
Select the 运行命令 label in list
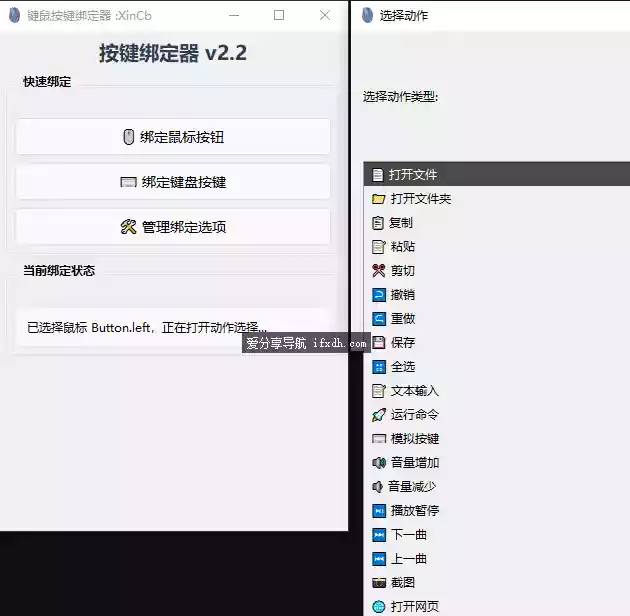click(x=415, y=415)
